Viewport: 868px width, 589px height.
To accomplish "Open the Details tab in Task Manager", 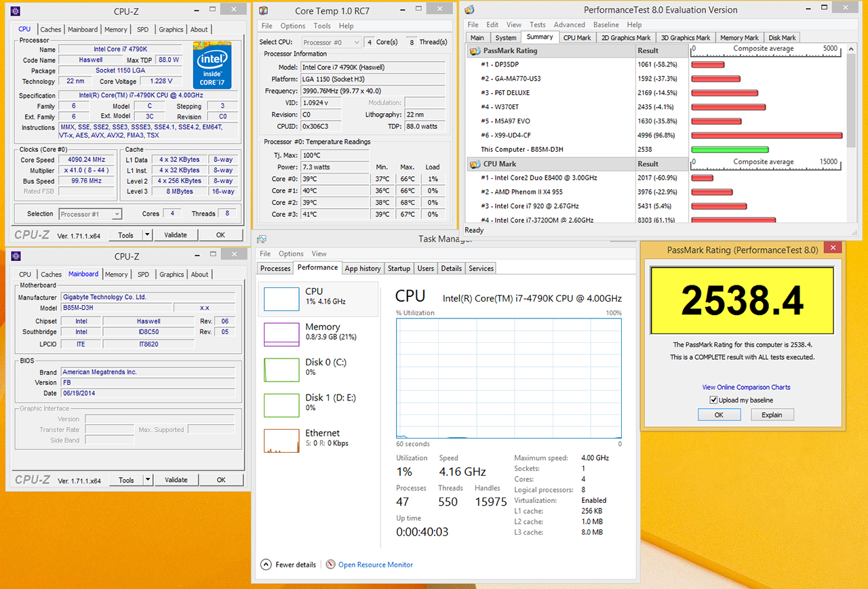I will [x=451, y=268].
